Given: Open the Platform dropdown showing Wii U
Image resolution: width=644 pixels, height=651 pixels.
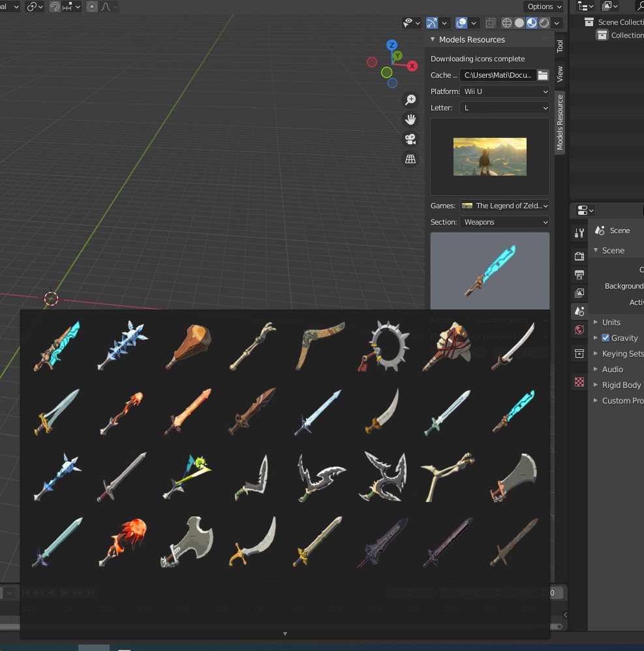Looking at the screenshot, I should (x=504, y=91).
